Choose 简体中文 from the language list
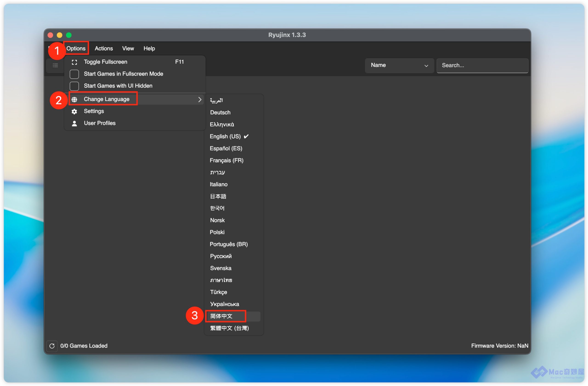Screen dimensions: 588x386 click(221, 316)
